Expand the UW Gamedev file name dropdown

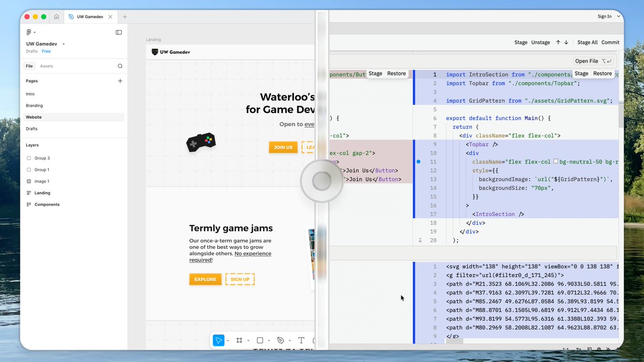click(x=64, y=44)
